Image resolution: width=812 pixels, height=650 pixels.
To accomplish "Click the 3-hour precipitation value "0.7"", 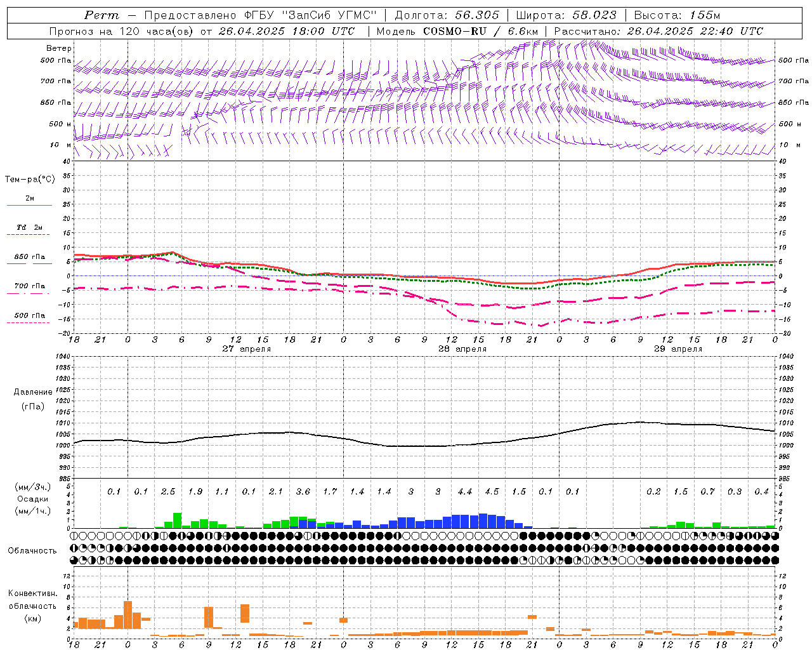I will [707, 491].
